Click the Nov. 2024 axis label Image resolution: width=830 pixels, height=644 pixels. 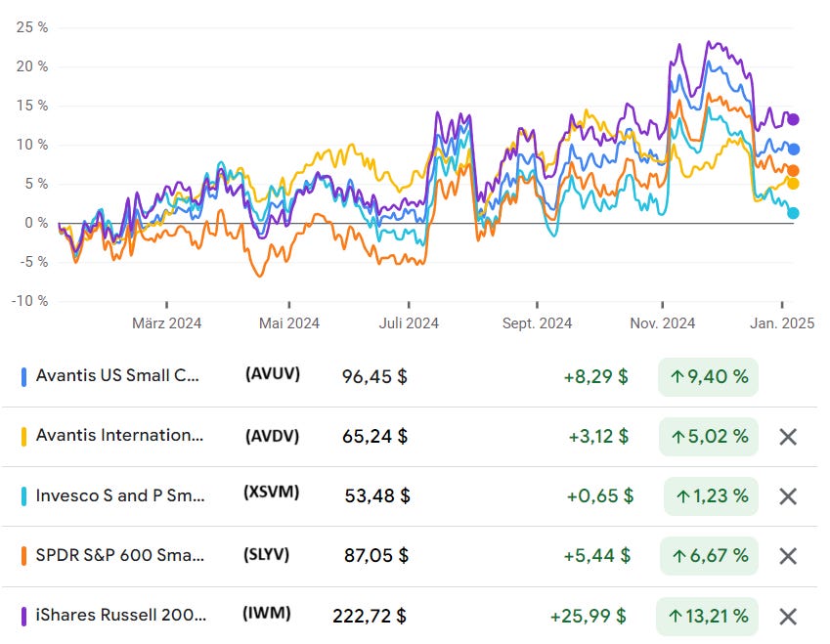pos(662,323)
